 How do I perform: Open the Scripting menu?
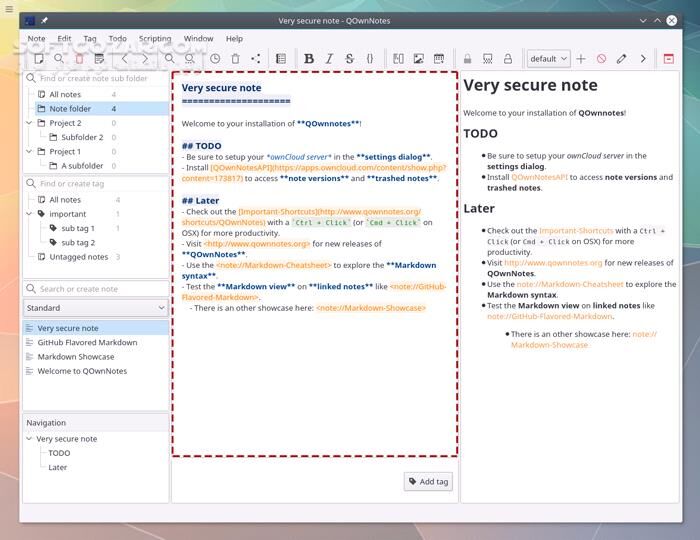[x=155, y=38]
